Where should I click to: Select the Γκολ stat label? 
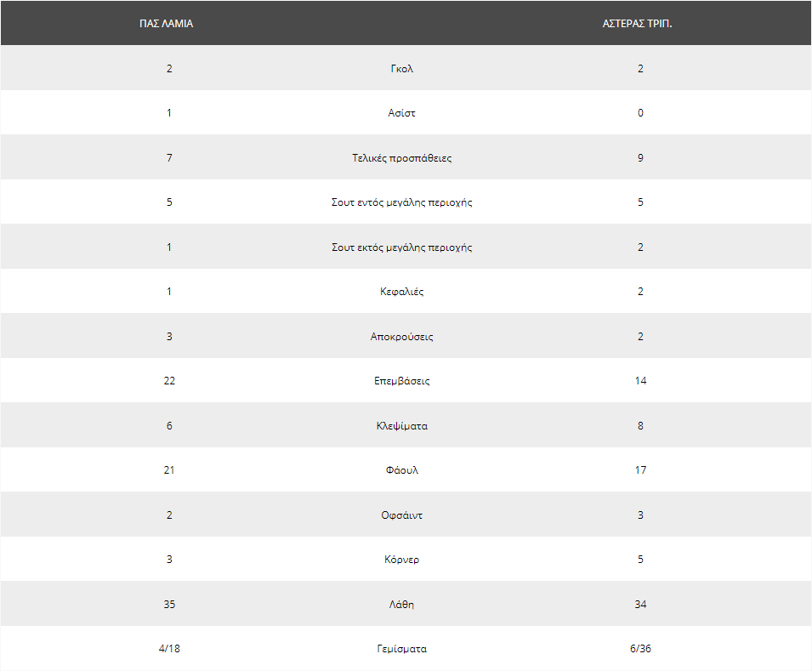click(402, 68)
